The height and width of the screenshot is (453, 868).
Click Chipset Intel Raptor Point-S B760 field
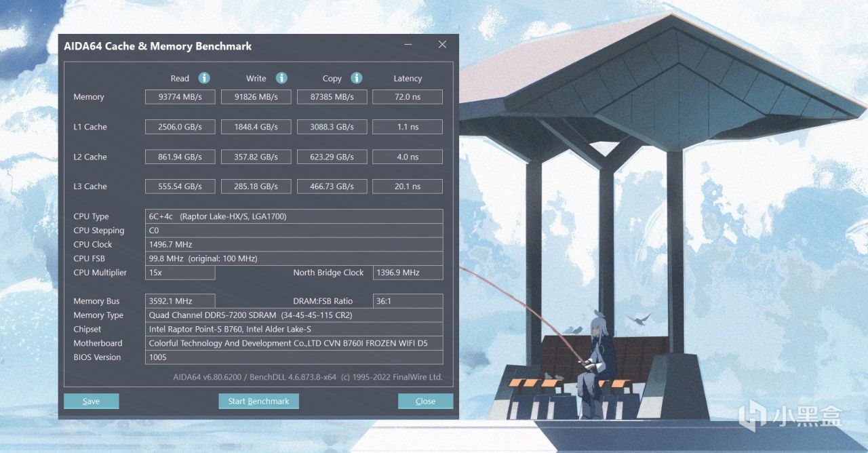tap(294, 329)
